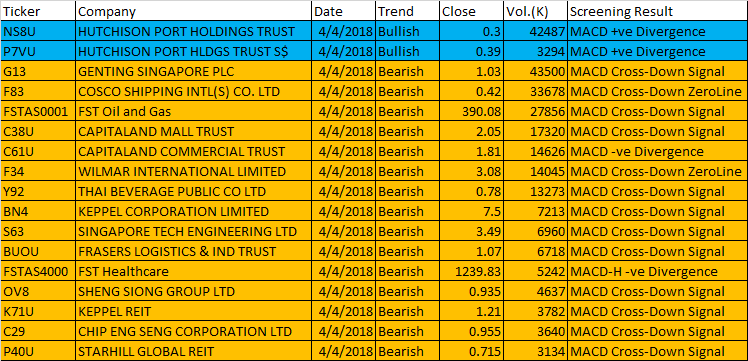Select the MACD-H -ve Divergence cell
The image size is (748, 361).
658,271
